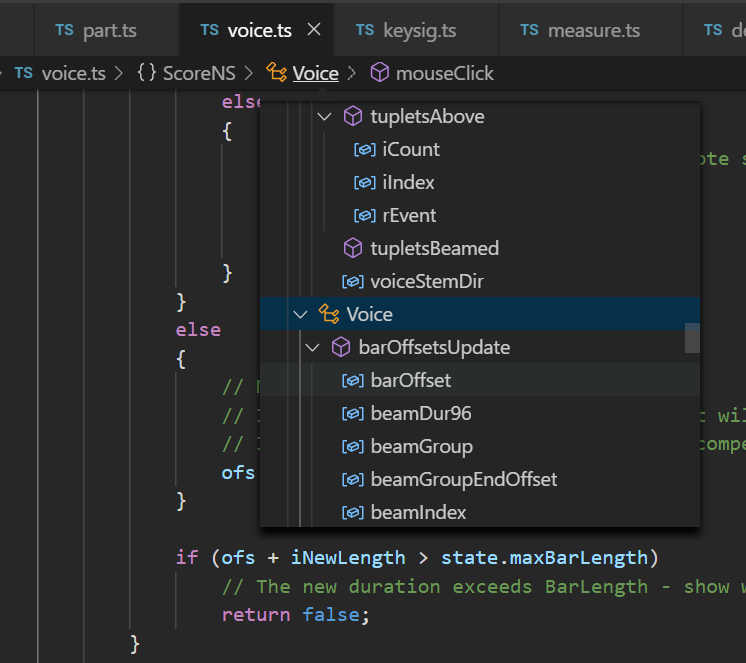The width and height of the screenshot is (746, 663).
Task: Collapse the barOffsetsUpdate node
Action: 313,348
